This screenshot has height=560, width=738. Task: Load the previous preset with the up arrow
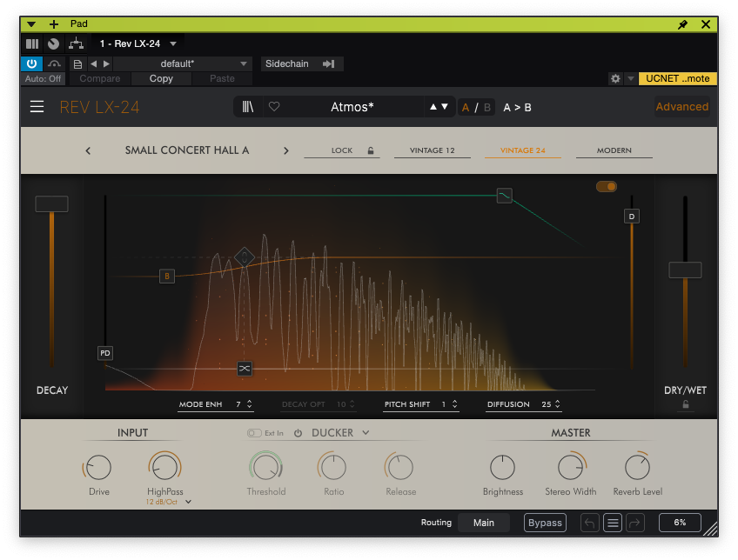click(433, 107)
